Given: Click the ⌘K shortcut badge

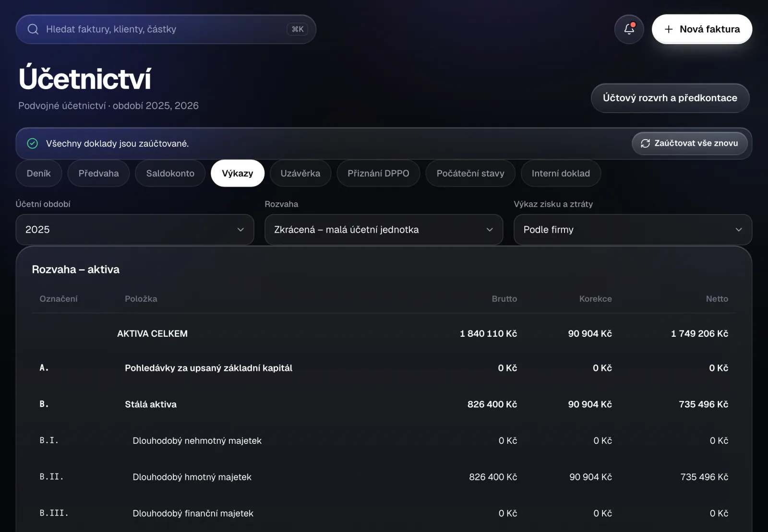Looking at the screenshot, I should (298, 29).
